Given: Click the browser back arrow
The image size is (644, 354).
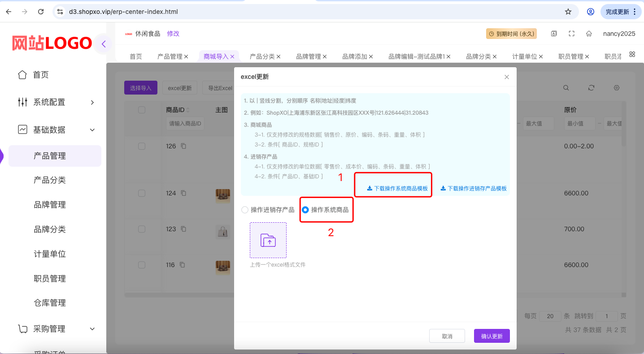Looking at the screenshot, I should point(9,12).
